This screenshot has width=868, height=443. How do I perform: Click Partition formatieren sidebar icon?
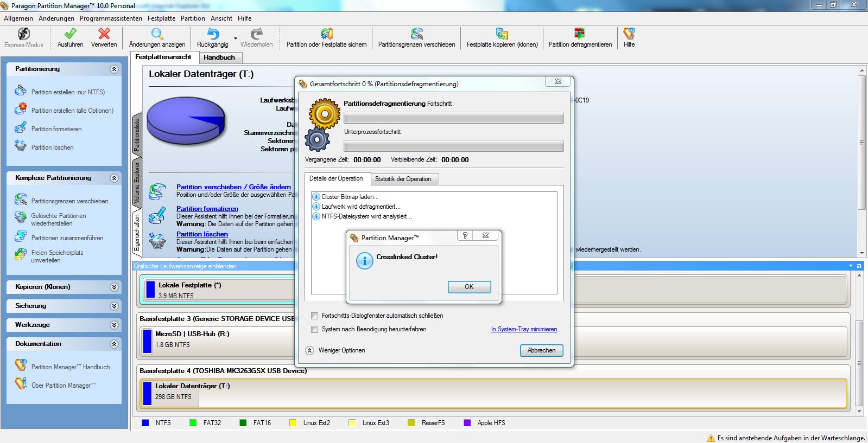(x=21, y=127)
